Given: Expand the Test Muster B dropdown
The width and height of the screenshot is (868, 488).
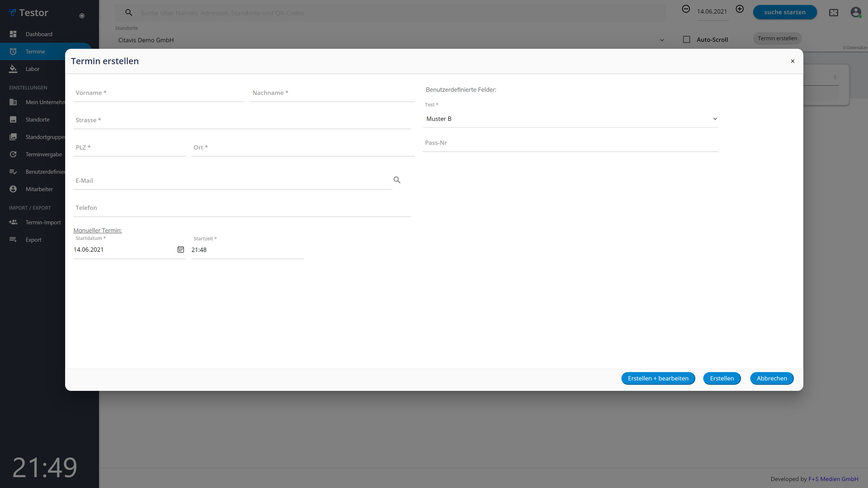Looking at the screenshot, I should [x=571, y=119].
